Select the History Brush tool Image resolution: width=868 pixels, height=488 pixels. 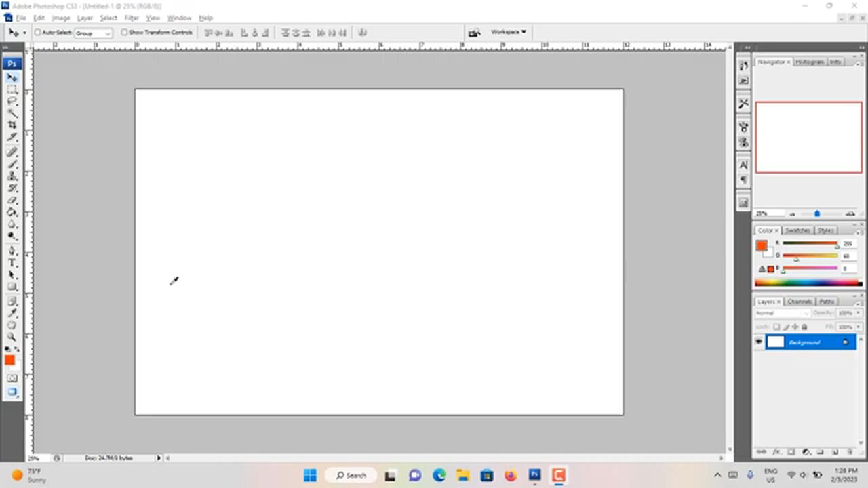12,188
